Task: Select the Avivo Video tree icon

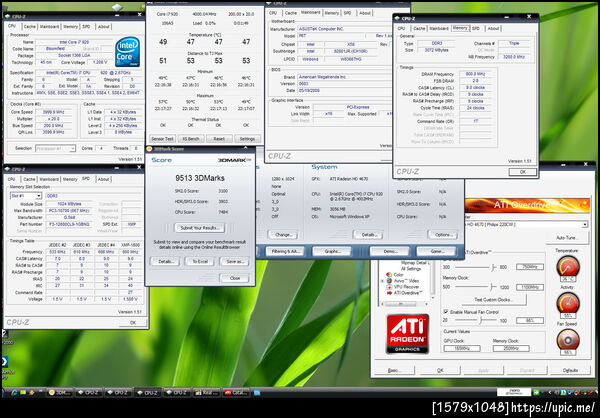Action: pyautogui.click(x=389, y=281)
